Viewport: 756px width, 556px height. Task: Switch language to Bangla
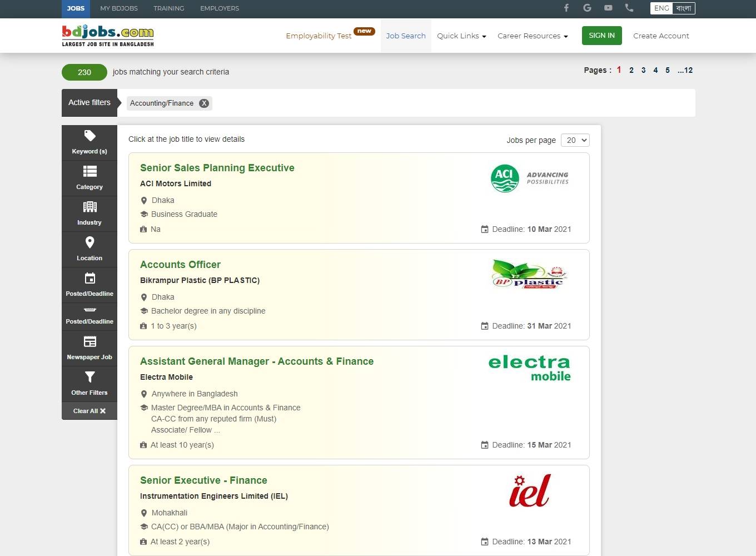[684, 8]
